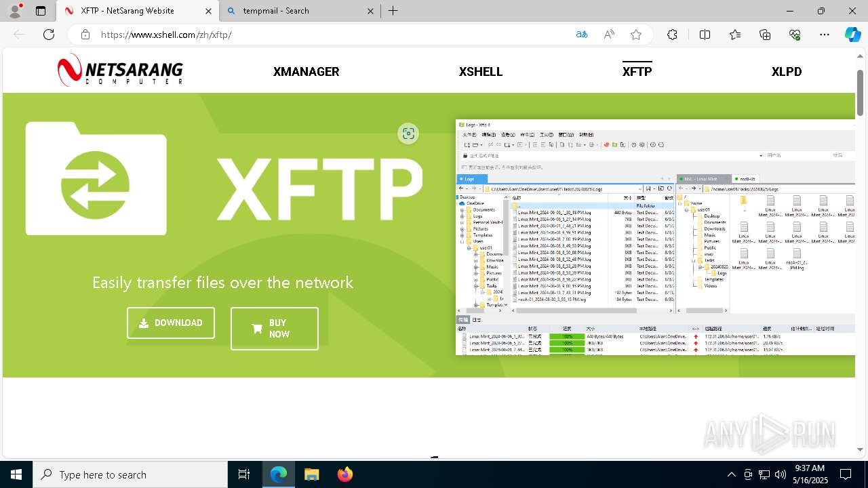The width and height of the screenshot is (868, 488).
Task: Open the Collections icon
Action: [x=765, y=35]
